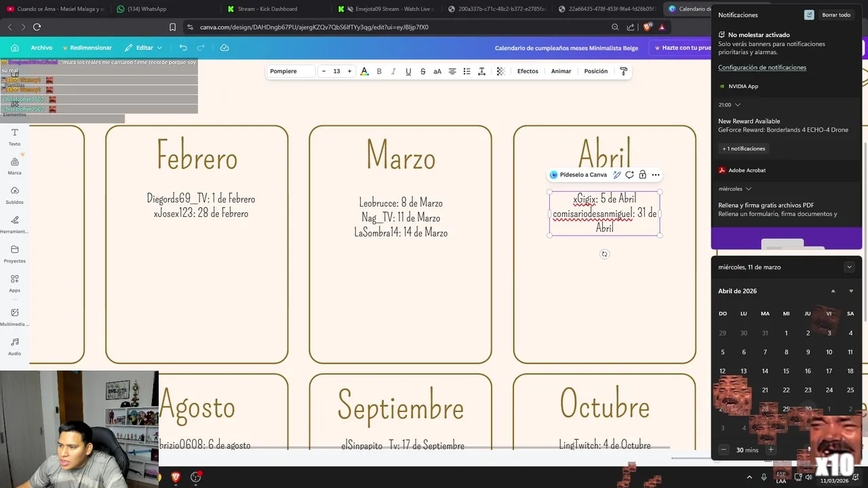The width and height of the screenshot is (868, 488).
Task: Lock the selected text element
Action: pos(643,175)
